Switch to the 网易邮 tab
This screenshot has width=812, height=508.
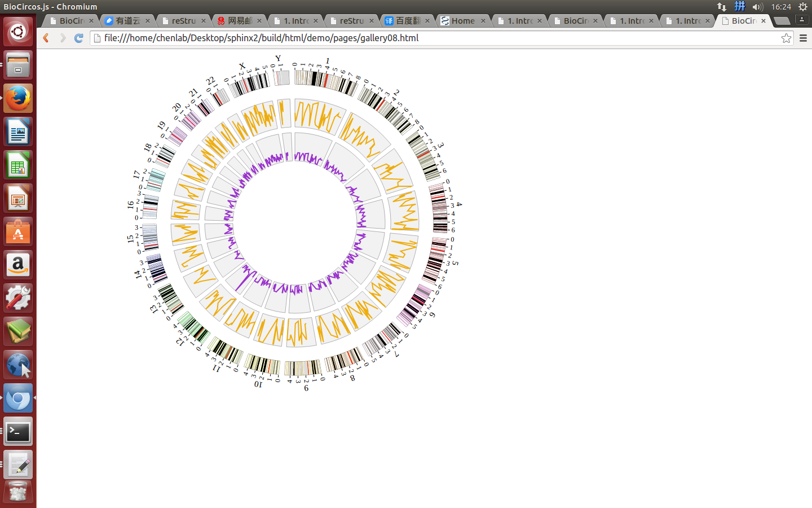(x=237, y=20)
